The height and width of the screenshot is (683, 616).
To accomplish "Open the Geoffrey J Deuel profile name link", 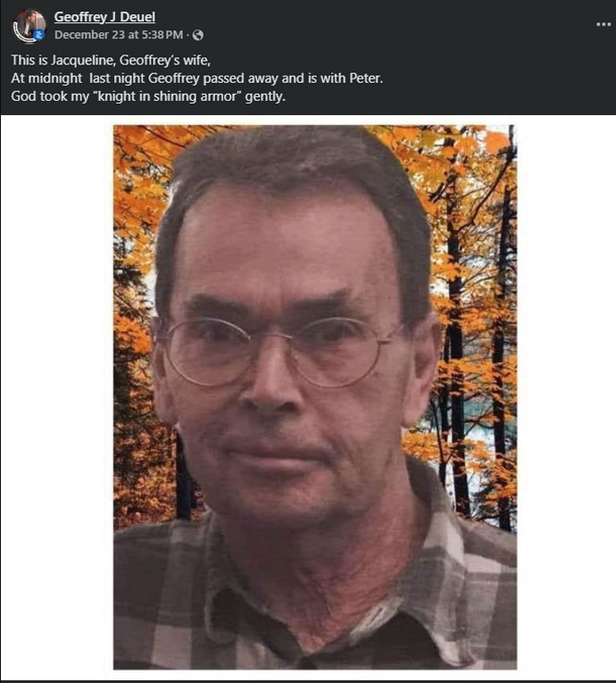I will 104,17.
